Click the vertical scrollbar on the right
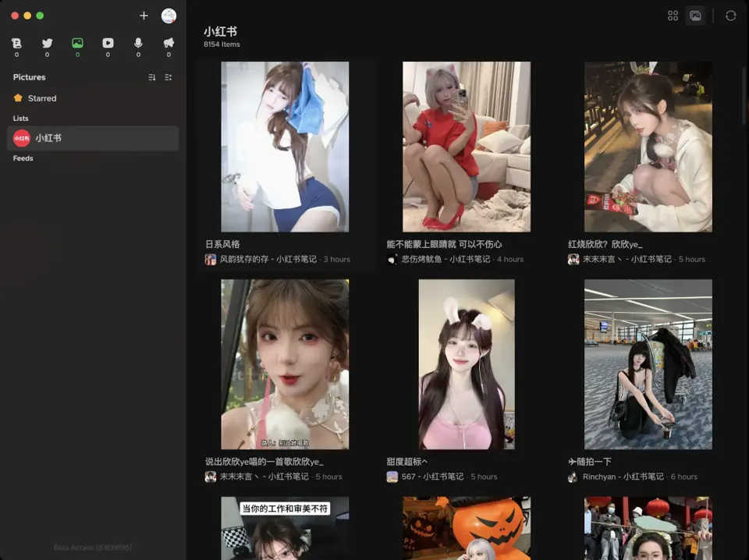 click(744, 96)
